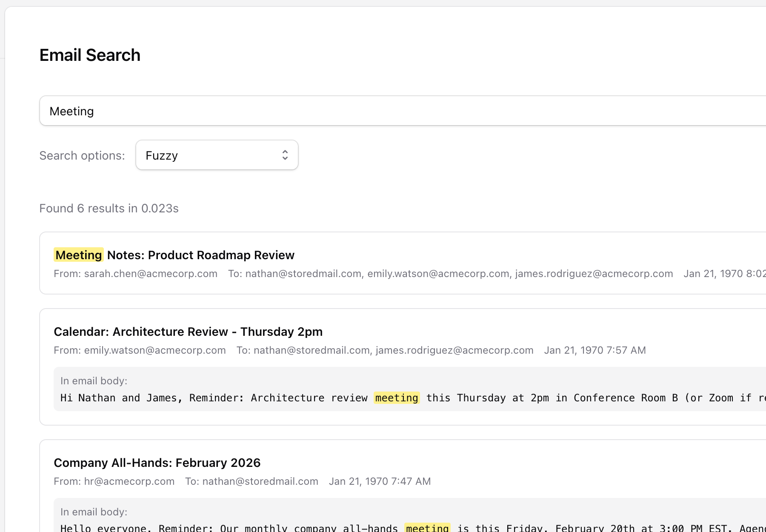Click the Jan 21, 1970 7:47 AM timestamp

pyautogui.click(x=380, y=481)
